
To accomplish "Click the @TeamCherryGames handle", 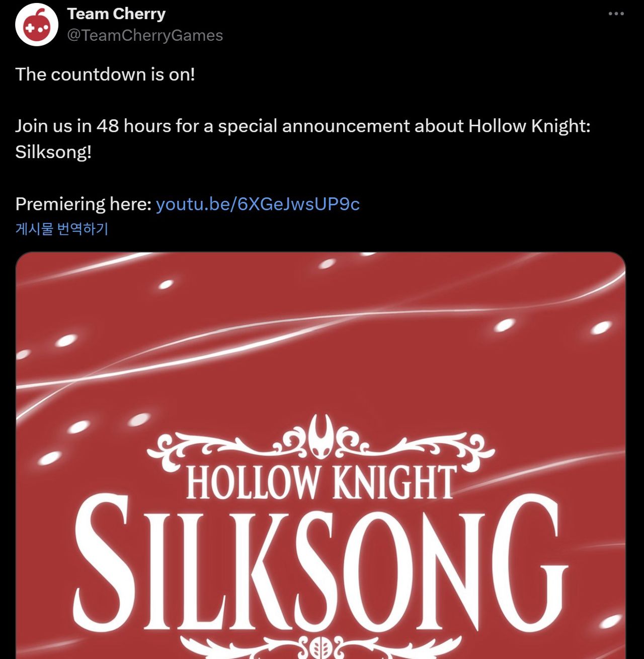I will (x=145, y=35).
